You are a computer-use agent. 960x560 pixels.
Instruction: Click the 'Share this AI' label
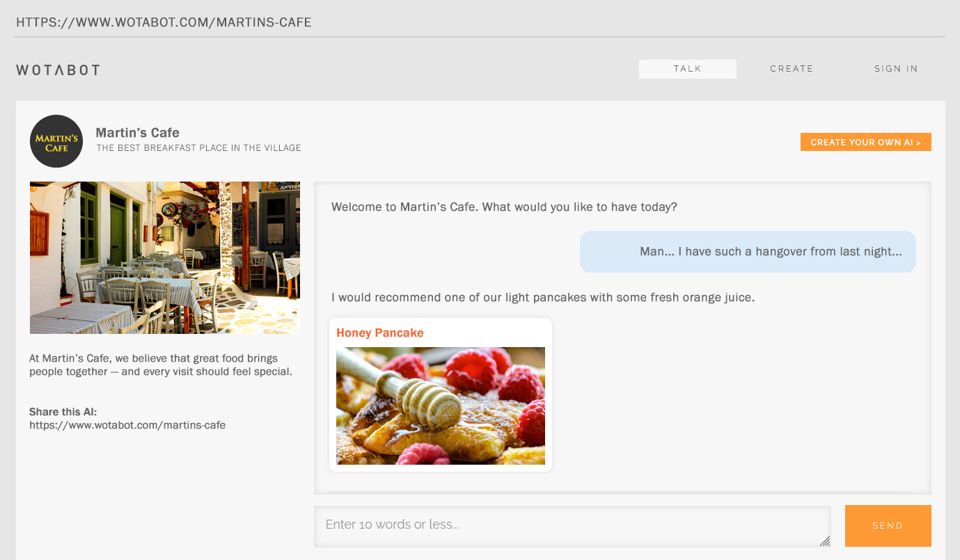[63, 411]
